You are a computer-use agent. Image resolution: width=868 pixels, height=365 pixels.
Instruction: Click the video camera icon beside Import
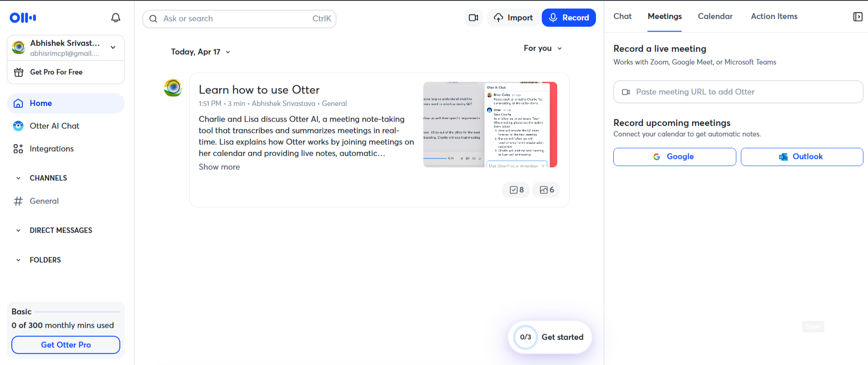(x=473, y=18)
